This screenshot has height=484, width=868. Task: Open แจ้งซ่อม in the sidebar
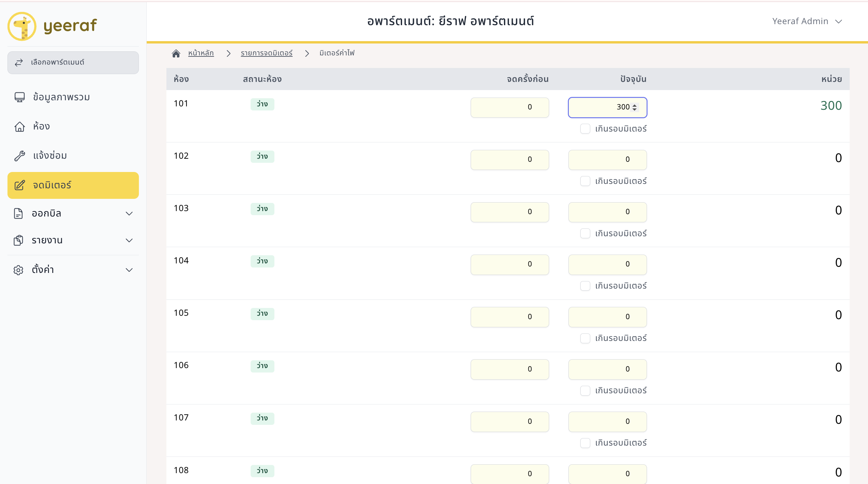click(x=73, y=156)
